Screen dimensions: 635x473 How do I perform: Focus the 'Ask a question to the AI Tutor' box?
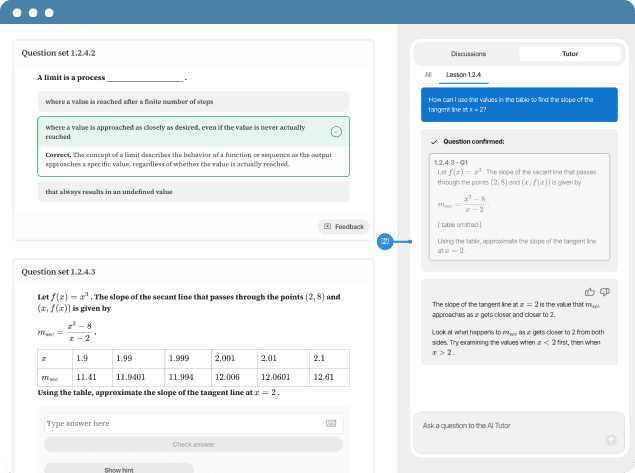click(x=505, y=426)
